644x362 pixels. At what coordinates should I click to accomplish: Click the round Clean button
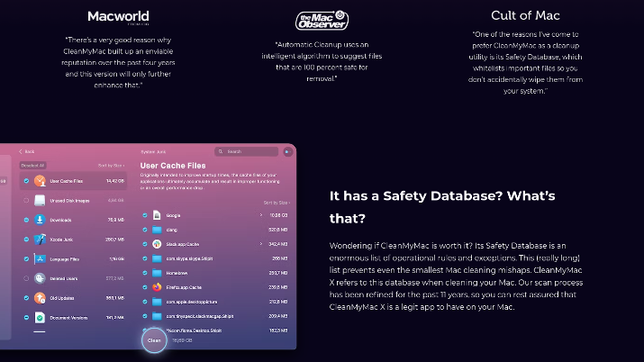coord(154,340)
